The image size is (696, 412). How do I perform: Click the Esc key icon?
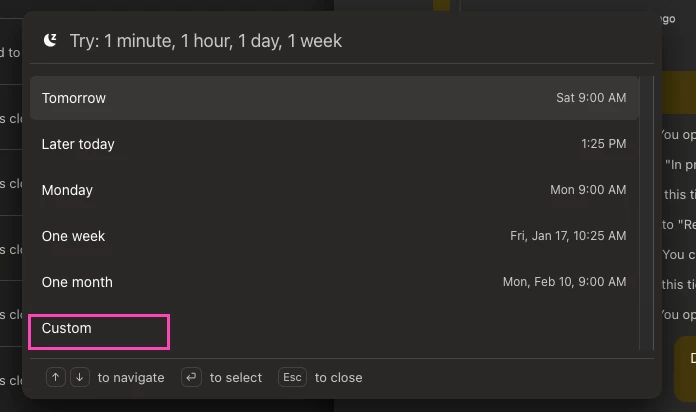pyautogui.click(x=292, y=377)
